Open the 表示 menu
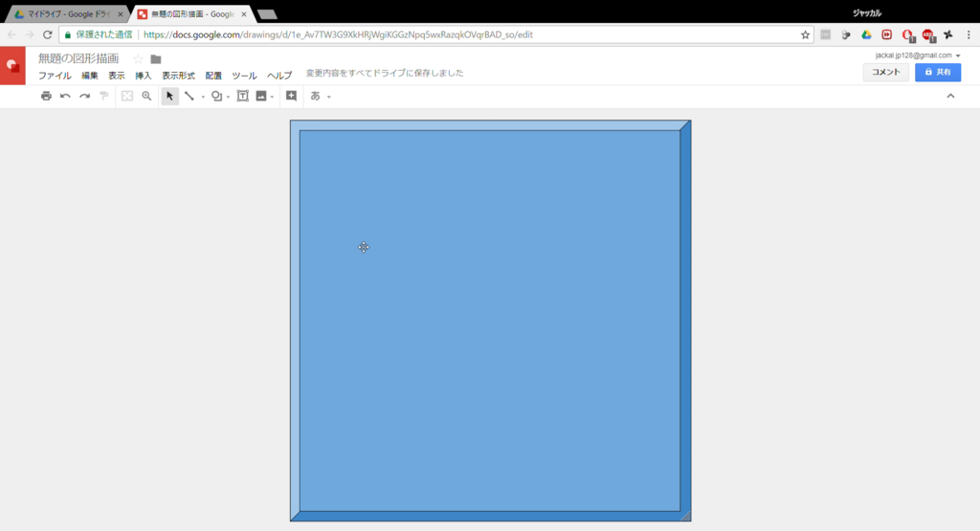 point(116,76)
